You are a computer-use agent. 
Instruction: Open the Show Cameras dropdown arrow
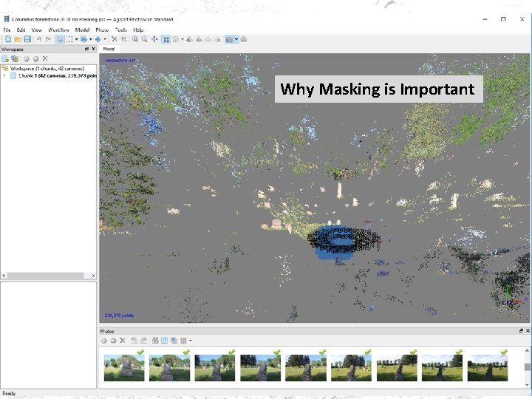[236, 39]
